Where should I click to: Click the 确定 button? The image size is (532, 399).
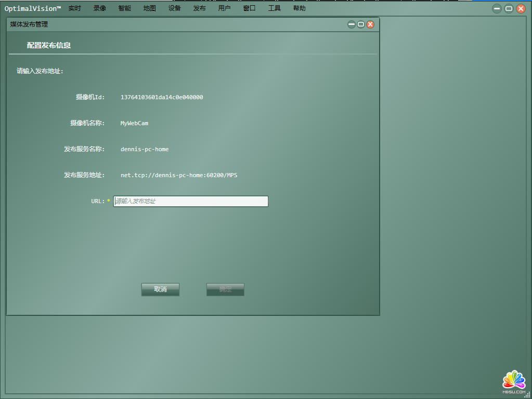(225, 289)
